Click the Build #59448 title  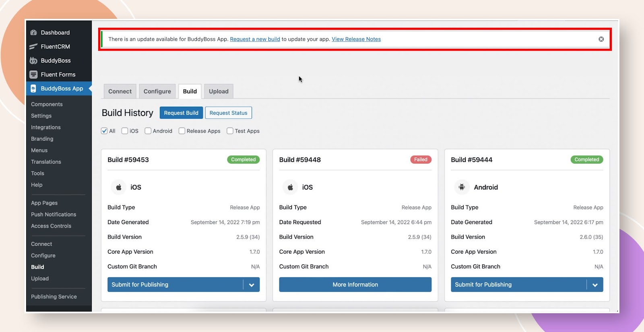click(300, 160)
